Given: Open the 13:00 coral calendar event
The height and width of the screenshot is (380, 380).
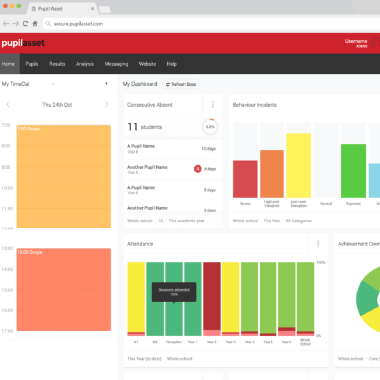Looking at the screenshot, I should [x=64, y=289].
